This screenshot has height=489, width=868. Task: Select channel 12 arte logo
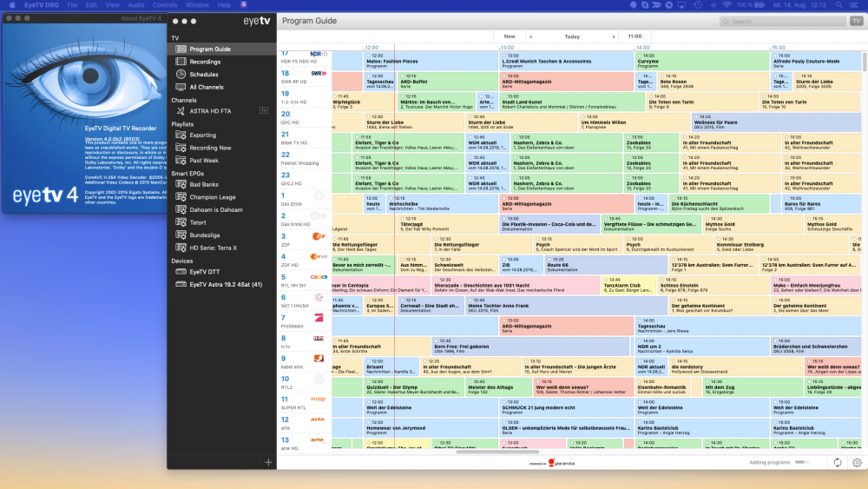click(x=318, y=420)
